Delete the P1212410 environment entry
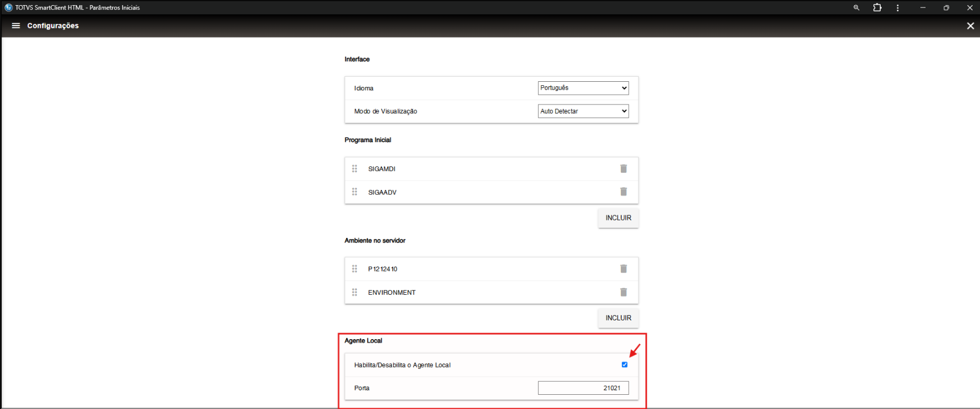Viewport: 980px width, 409px height. point(624,269)
